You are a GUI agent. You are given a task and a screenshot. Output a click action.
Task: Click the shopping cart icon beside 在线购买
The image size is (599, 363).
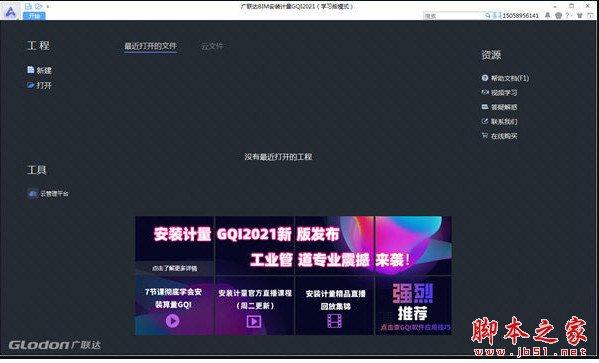tap(485, 136)
